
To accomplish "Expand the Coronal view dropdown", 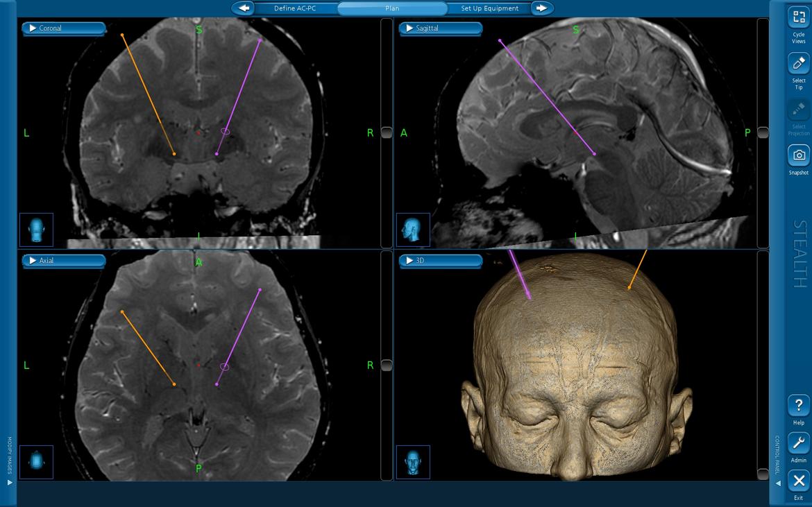I will pos(63,28).
